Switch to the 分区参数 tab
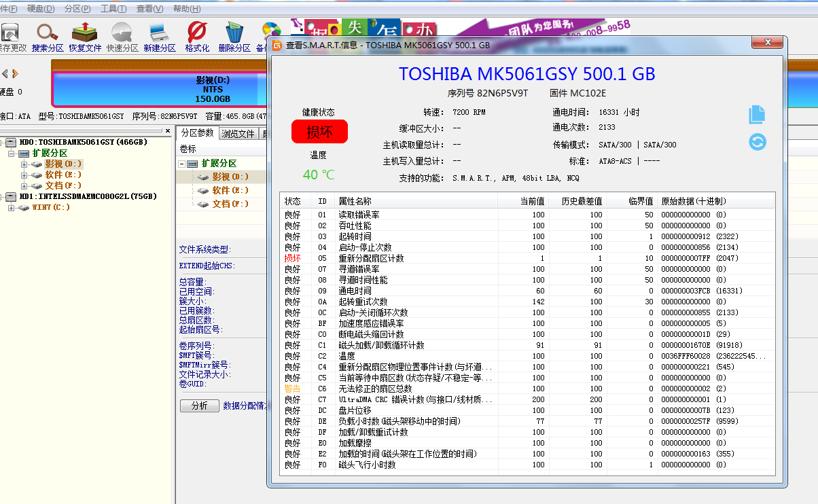The image size is (818, 504). 198,133
